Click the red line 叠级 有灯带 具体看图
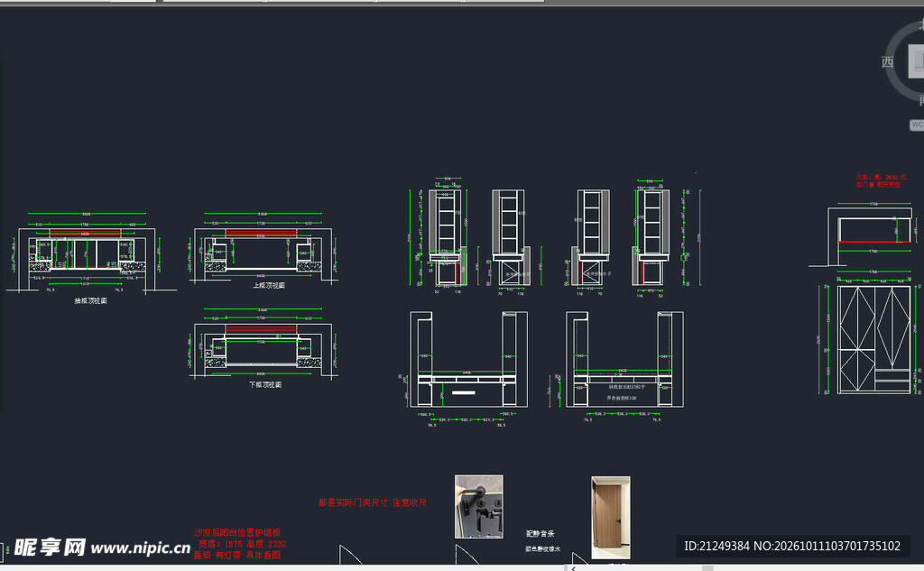Image resolution: width=924 pixels, height=571 pixels. [x=237, y=555]
